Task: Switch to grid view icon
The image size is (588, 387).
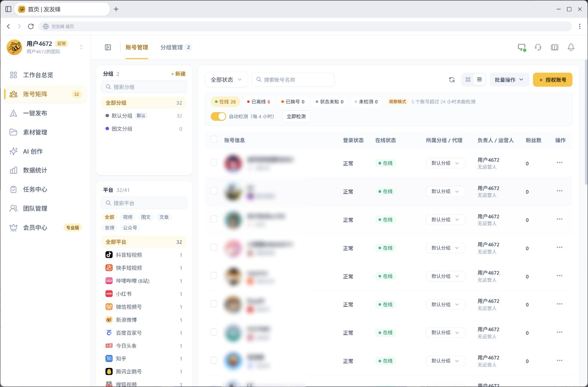Action: [468, 79]
